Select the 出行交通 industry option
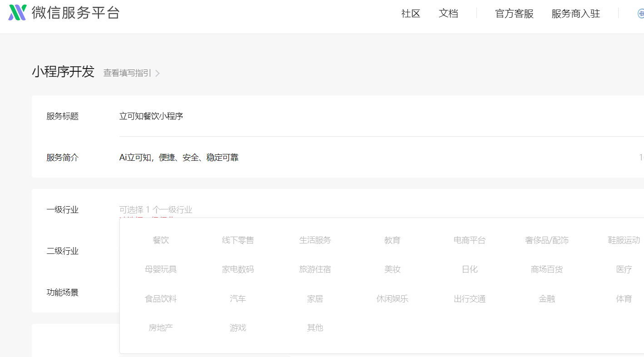Viewport: 644px width, 357px height. coord(470,299)
